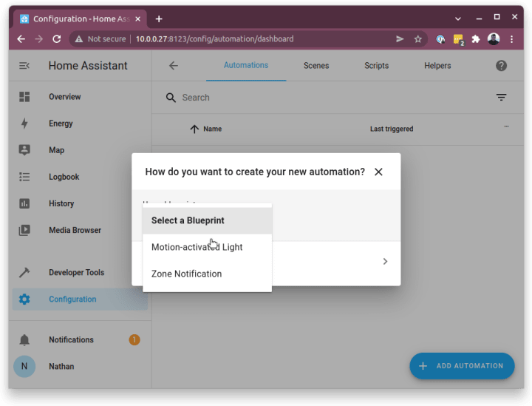This screenshot has height=406, width=532.
Task: Choose Select a Blueprint option
Action: [208, 220]
